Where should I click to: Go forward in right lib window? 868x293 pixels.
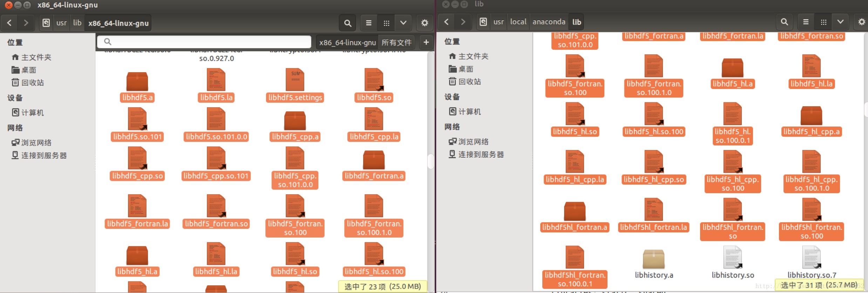(x=463, y=22)
